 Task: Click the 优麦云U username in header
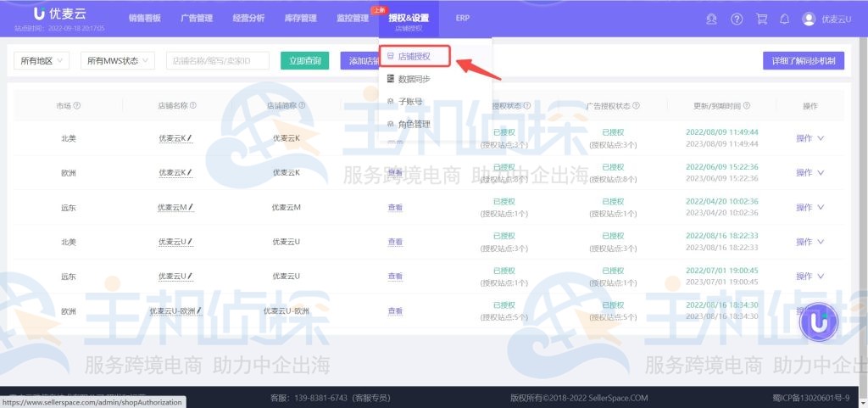(x=836, y=19)
